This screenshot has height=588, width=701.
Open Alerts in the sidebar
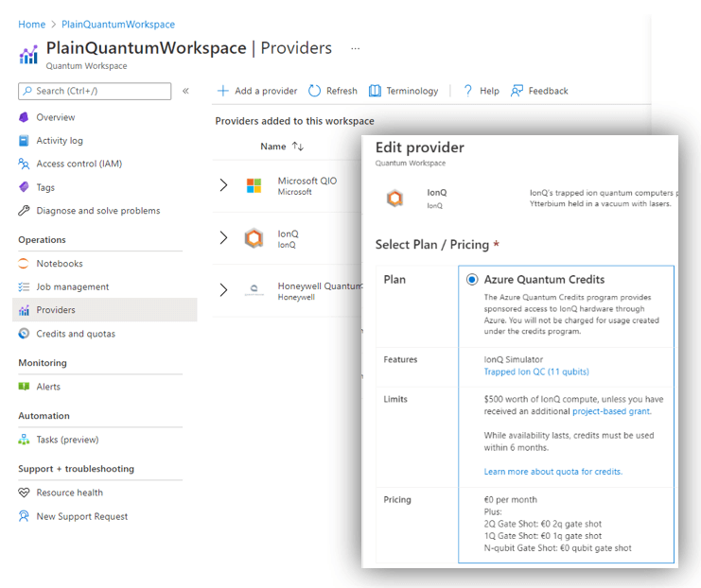click(x=48, y=387)
